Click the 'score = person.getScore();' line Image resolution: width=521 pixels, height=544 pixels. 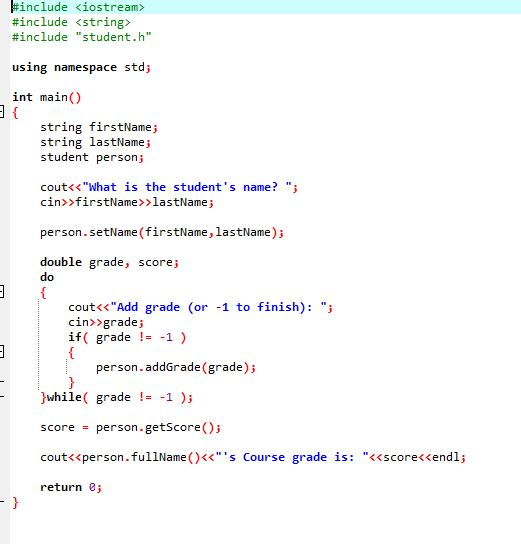click(x=130, y=427)
